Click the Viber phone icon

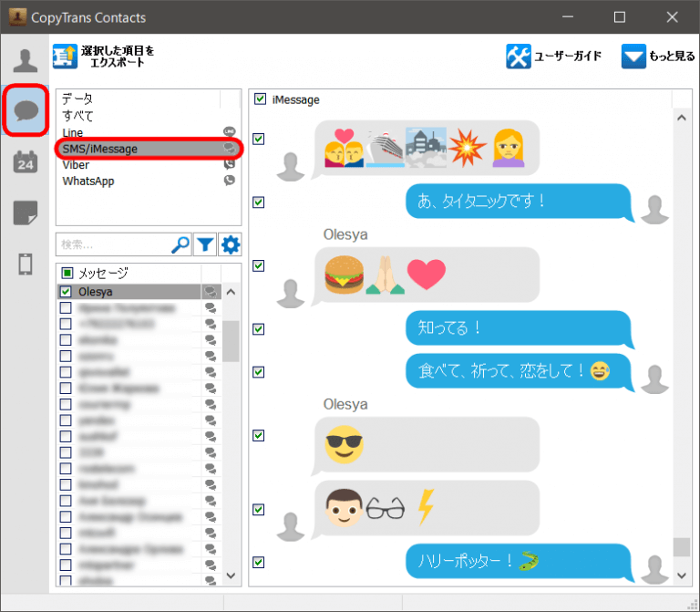point(230,164)
